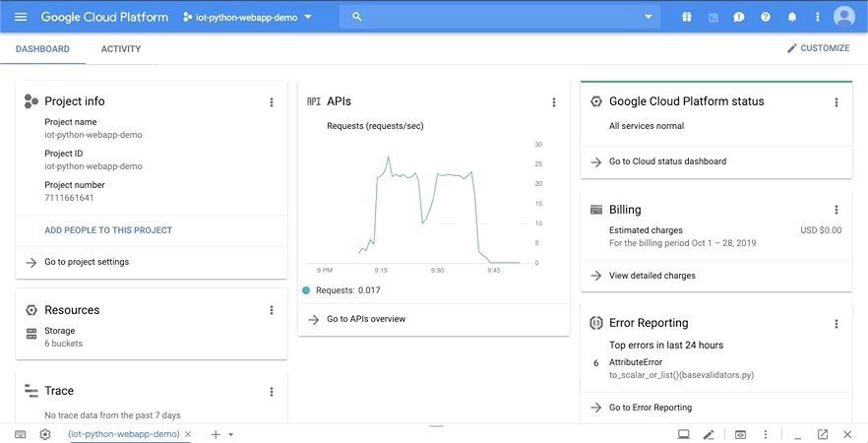Click the USD $0.00 estimated charges value
Viewport: 868px width, 443px height.
(821, 230)
